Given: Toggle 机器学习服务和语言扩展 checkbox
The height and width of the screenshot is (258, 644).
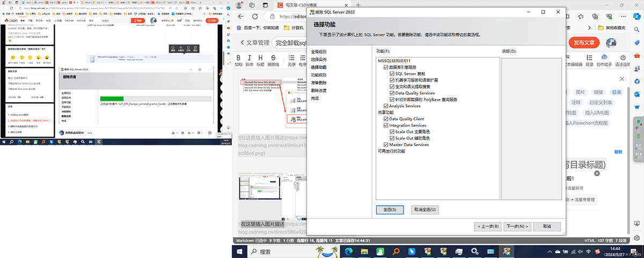Looking at the screenshot, I should point(392,80).
